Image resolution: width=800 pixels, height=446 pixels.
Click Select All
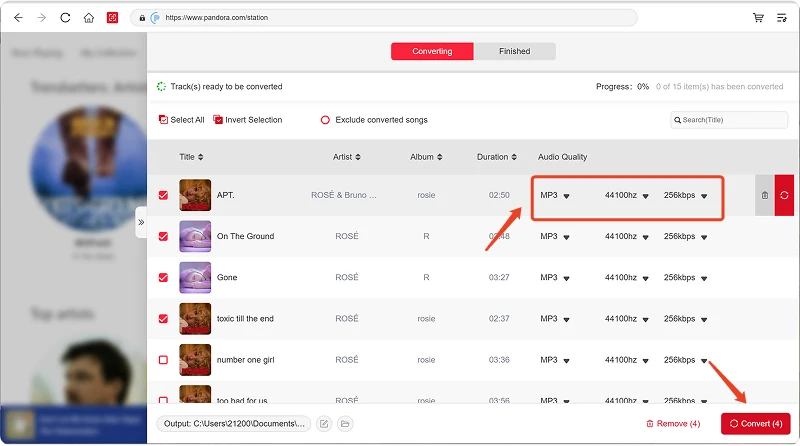pyautogui.click(x=182, y=120)
